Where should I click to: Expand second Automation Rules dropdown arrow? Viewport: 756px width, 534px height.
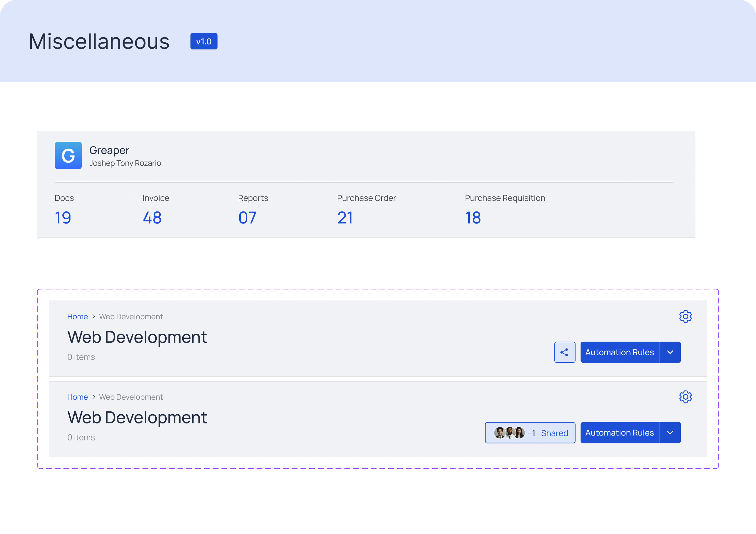click(x=670, y=433)
